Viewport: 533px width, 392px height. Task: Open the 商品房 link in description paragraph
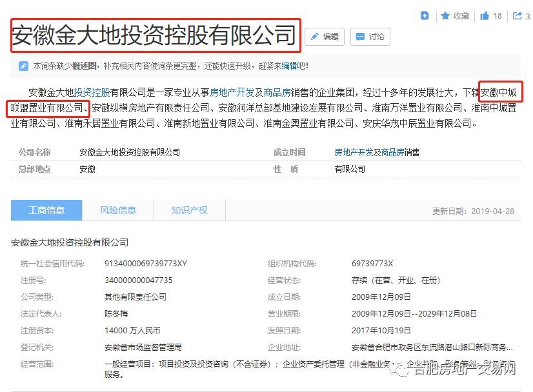pos(277,92)
